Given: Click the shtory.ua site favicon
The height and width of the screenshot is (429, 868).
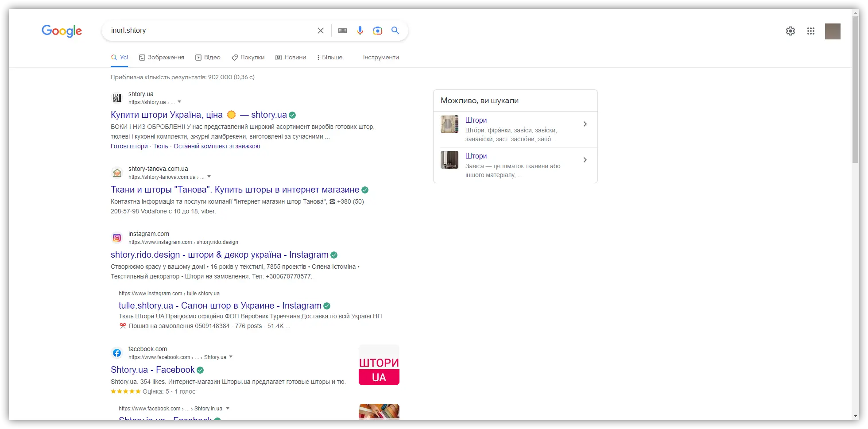Looking at the screenshot, I should [117, 98].
